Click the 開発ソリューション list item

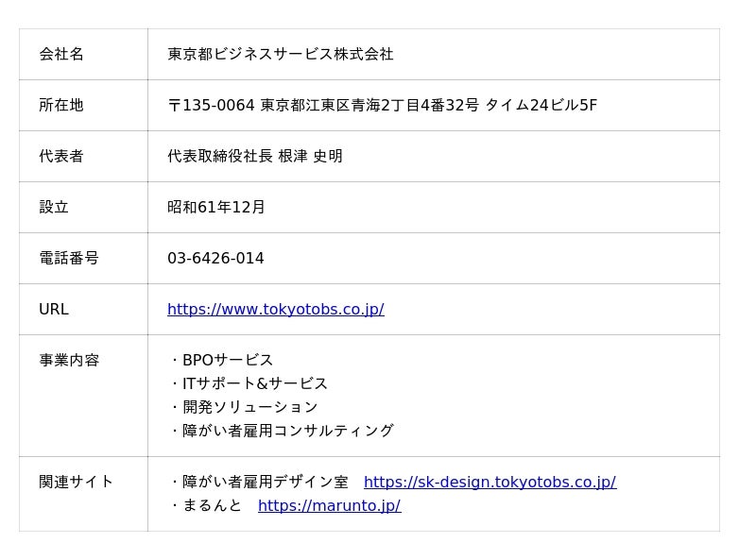tap(249, 408)
